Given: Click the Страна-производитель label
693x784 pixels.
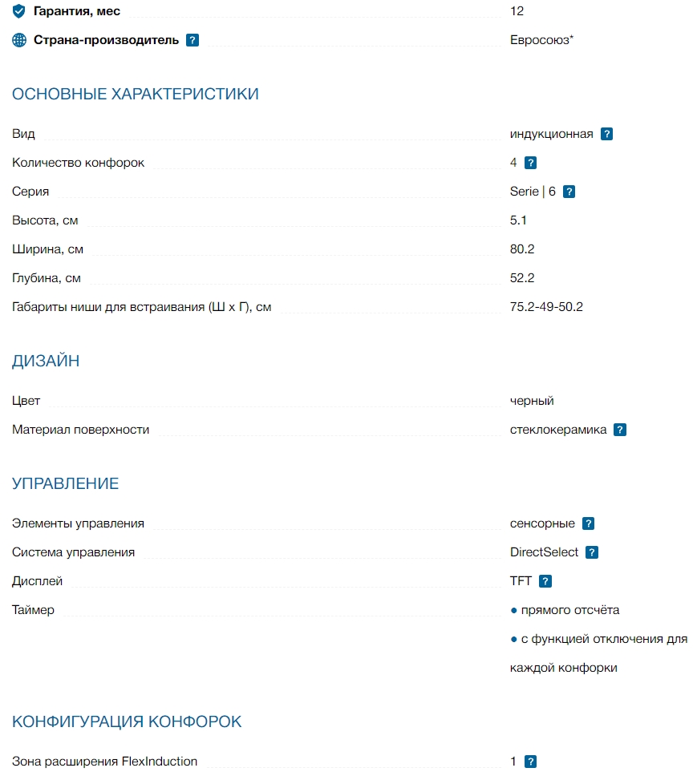Looking at the screenshot, I should tap(106, 40).
